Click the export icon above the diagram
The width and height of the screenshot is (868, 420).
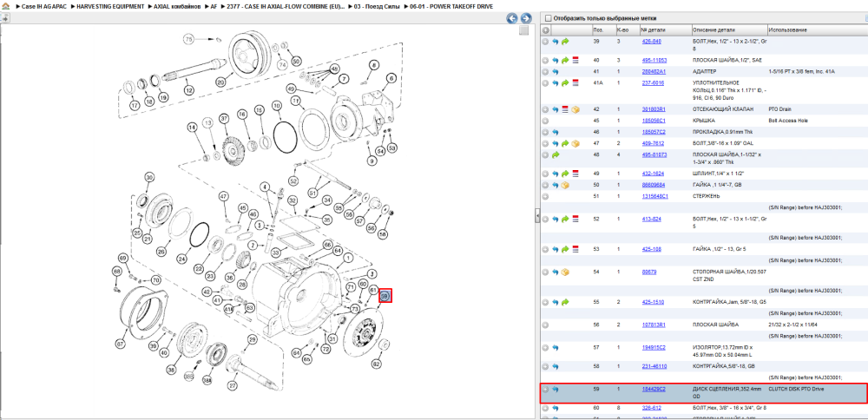5,18
